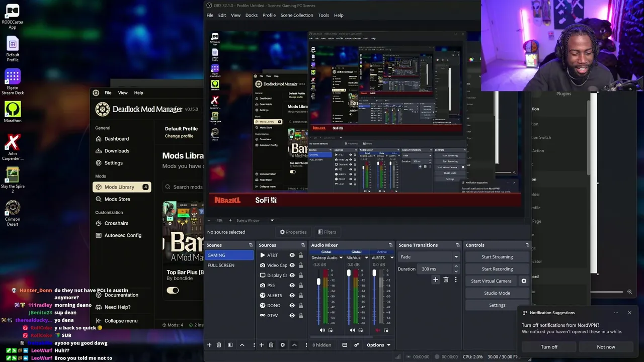The image size is (644, 362).
Task: Unmute the ALERTS audio channel speaker icon
Action: click(x=378, y=330)
